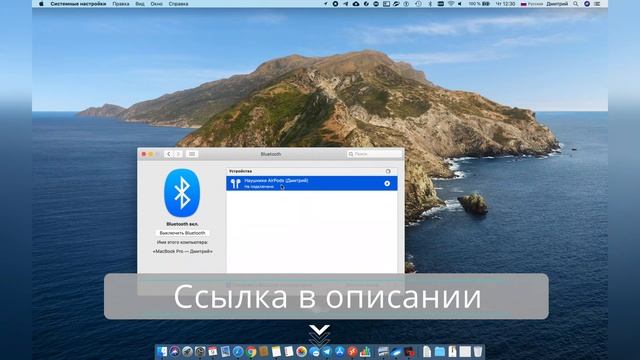Screen dimensions: 640x360
Task: Click the 100 % battery indicator
Action: pyautogui.click(x=479, y=4)
